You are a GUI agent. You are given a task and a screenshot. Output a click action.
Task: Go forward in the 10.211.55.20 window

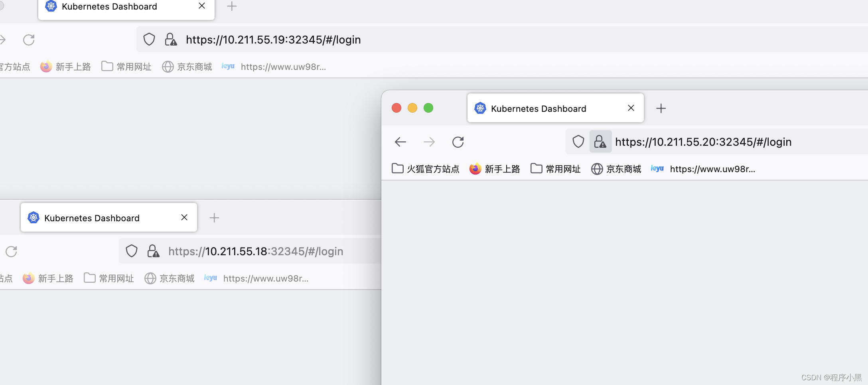click(429, 142)
